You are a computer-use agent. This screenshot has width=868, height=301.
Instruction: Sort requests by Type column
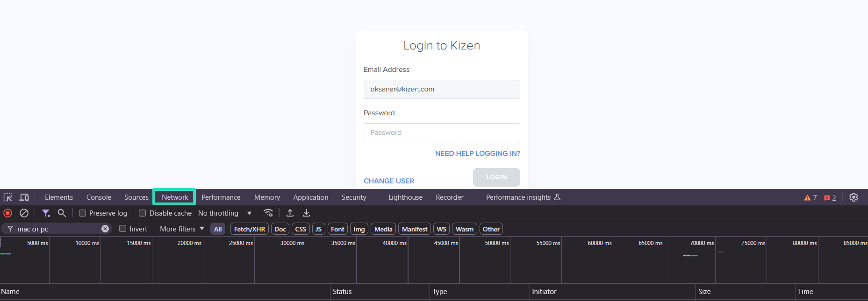click(x=480, y=292)
